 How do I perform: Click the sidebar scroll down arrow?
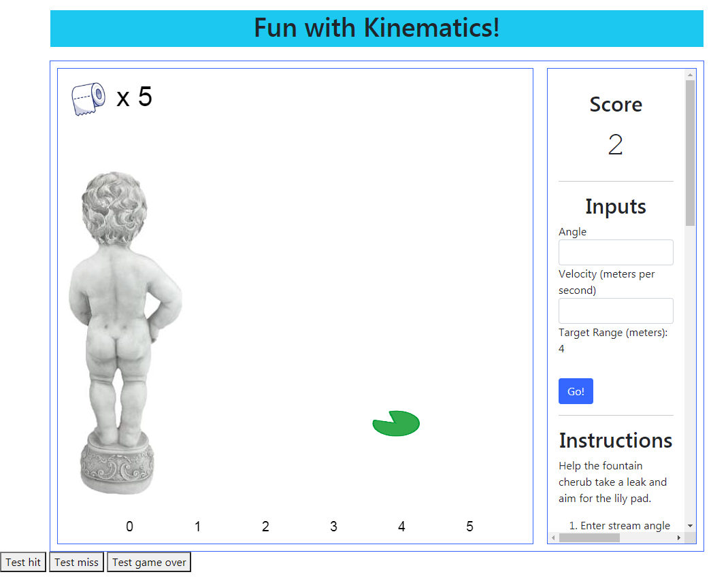690,525
